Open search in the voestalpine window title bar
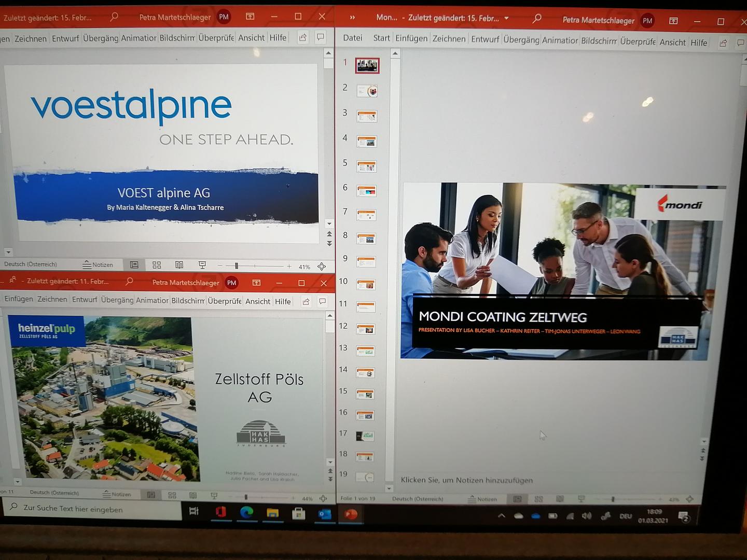Image resolution: width=747 pixels, height=560 pixels. [114, 17]
